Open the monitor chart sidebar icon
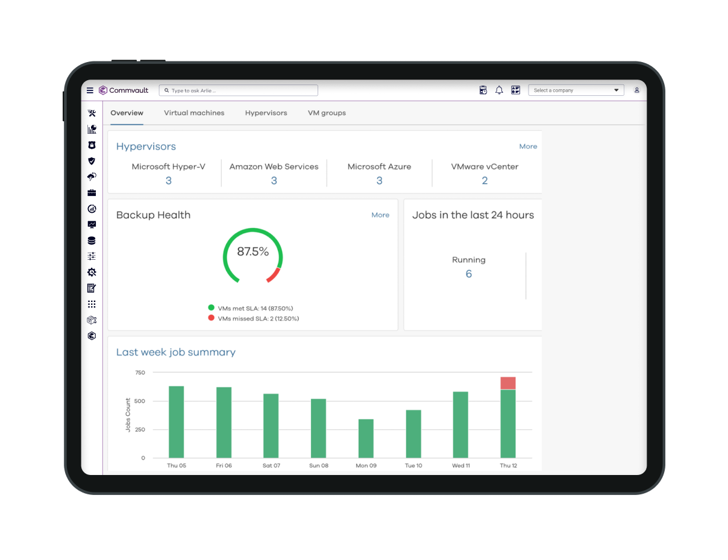728x560 pixels. (x=92, y=225)
